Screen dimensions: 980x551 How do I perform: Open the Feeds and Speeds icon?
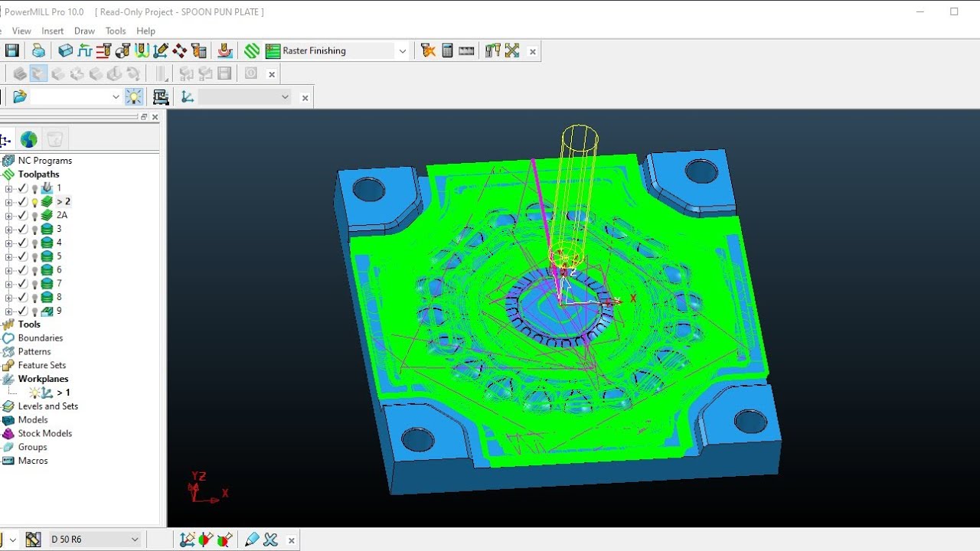pyautogui.click(x=85, y=51)
